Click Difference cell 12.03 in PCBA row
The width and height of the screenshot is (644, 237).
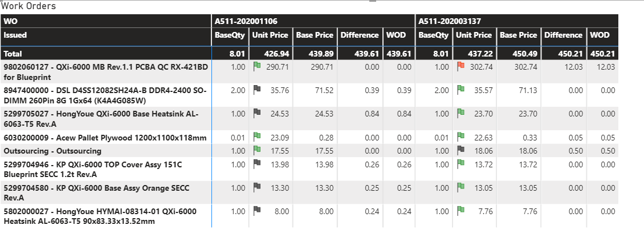click(x=573, y=67)
